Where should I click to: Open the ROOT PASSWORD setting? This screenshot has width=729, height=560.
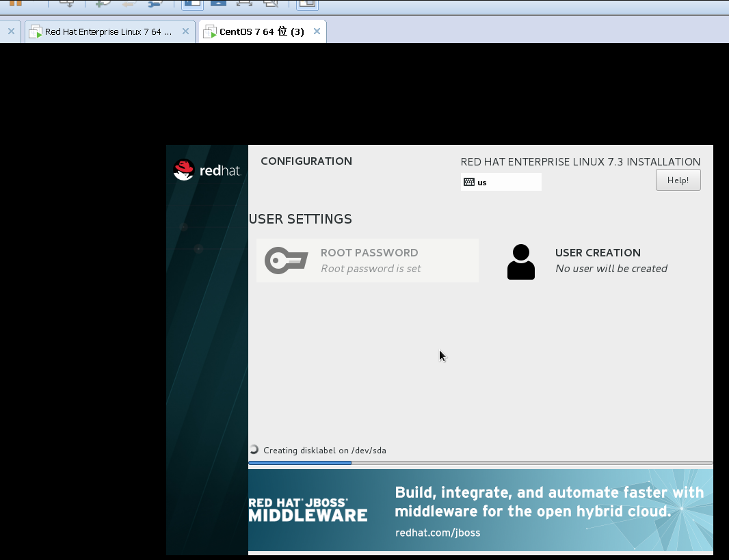coord(367,261)
